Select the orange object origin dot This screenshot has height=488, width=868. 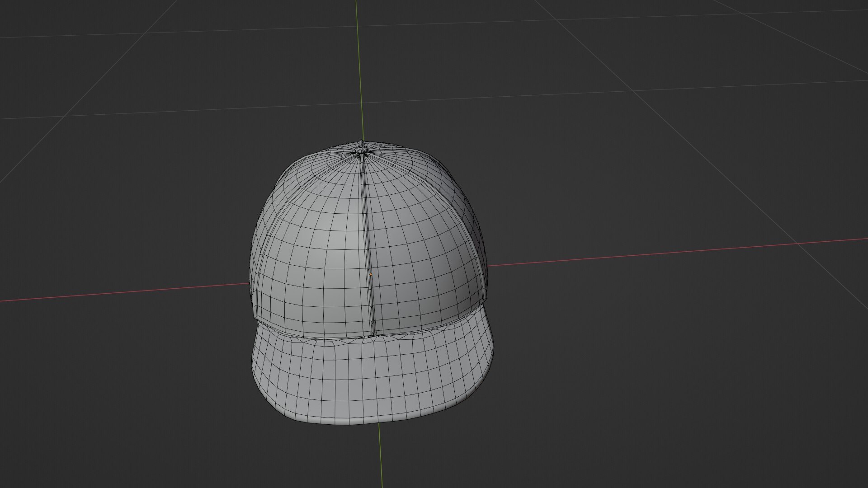click(371, 274)
